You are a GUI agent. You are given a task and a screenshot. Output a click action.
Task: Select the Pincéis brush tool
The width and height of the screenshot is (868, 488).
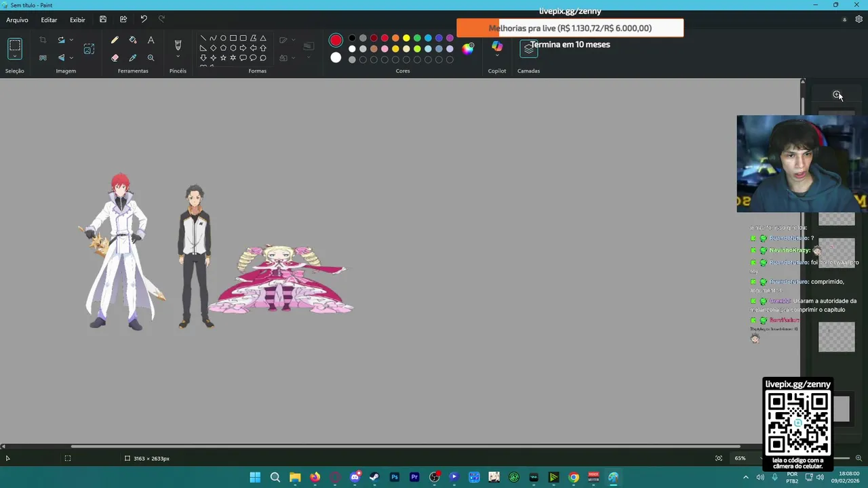(x=178, y=45)
